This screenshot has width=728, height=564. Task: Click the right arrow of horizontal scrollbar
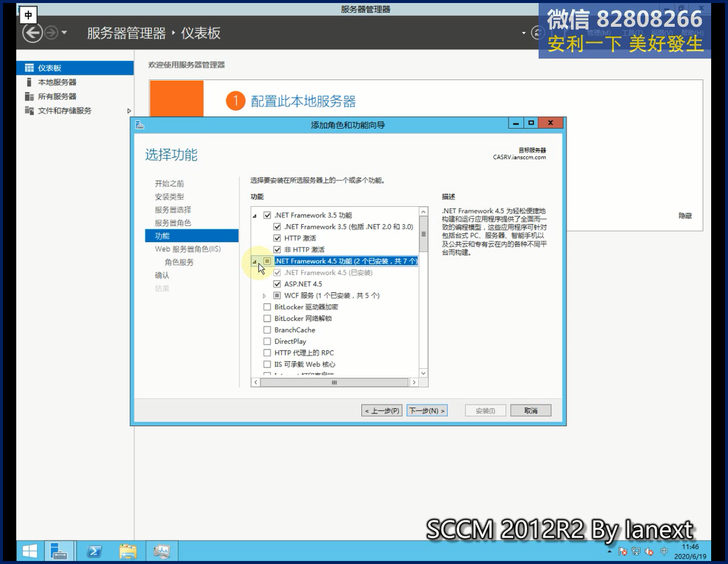pyautogui.click(x=414, y=382)
